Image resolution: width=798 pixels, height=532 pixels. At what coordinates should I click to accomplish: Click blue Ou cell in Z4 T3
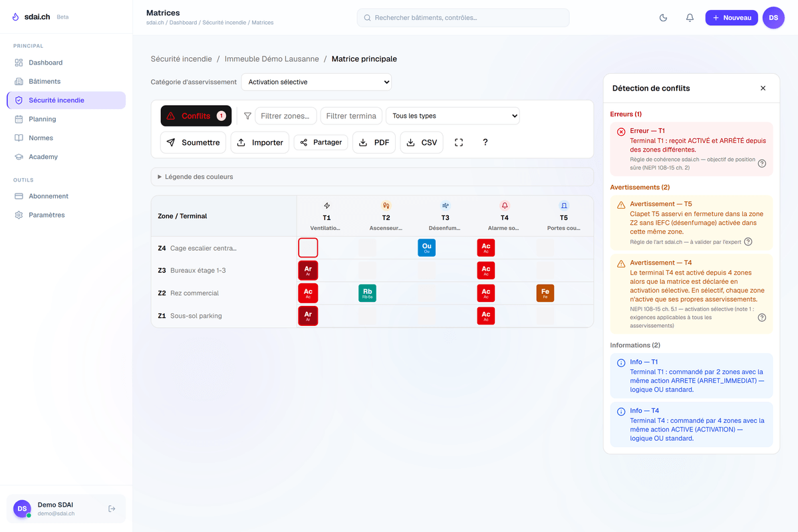coord(427,248)
